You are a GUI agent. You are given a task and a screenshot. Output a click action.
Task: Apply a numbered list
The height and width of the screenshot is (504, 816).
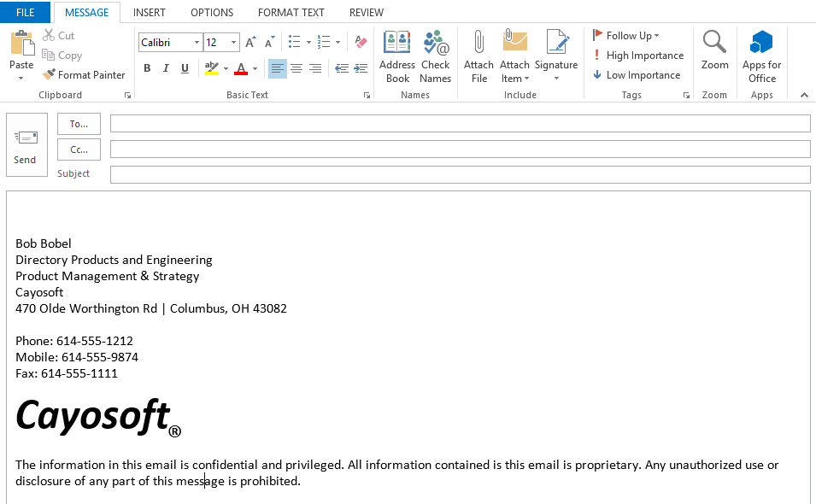click(324, 42)
